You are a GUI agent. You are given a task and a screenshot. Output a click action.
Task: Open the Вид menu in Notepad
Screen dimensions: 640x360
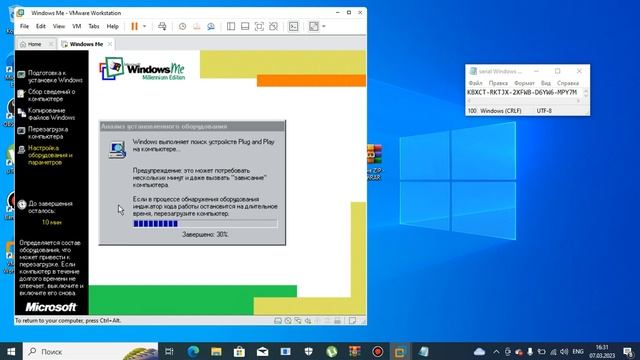[546, 83]
